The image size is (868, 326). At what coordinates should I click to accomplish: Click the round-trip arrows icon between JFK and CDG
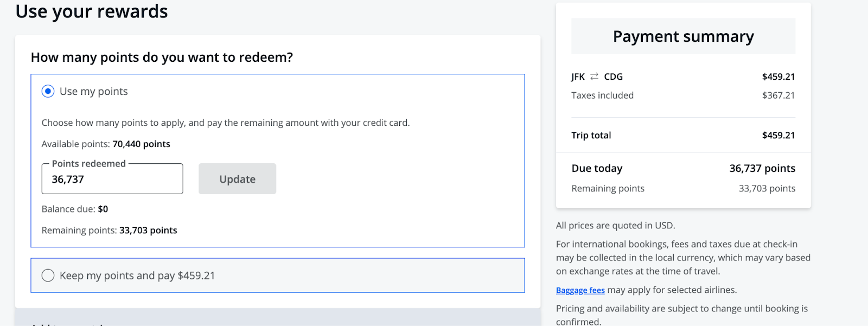(x=595, y=76)
